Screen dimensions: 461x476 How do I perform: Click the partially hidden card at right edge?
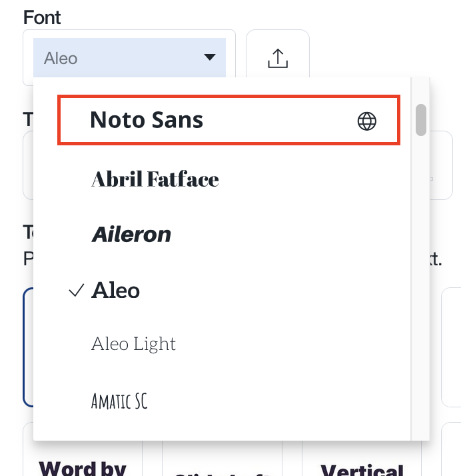pos(450,347)
